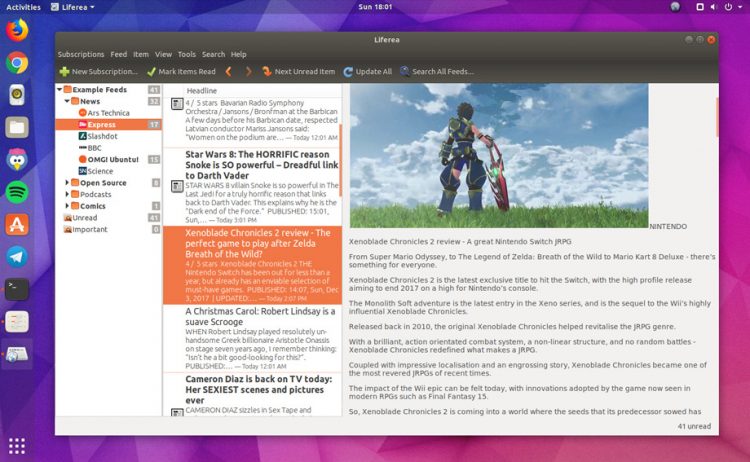
Task: Expand the Podcasts folder
Action: pos(67,194)
